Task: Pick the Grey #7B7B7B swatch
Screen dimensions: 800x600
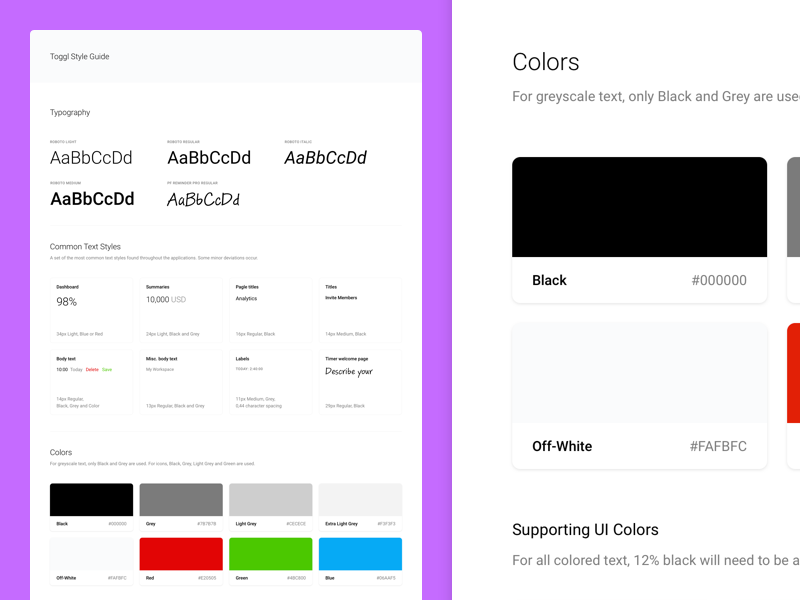Action: pyautogui.click(x=181, y=507)
